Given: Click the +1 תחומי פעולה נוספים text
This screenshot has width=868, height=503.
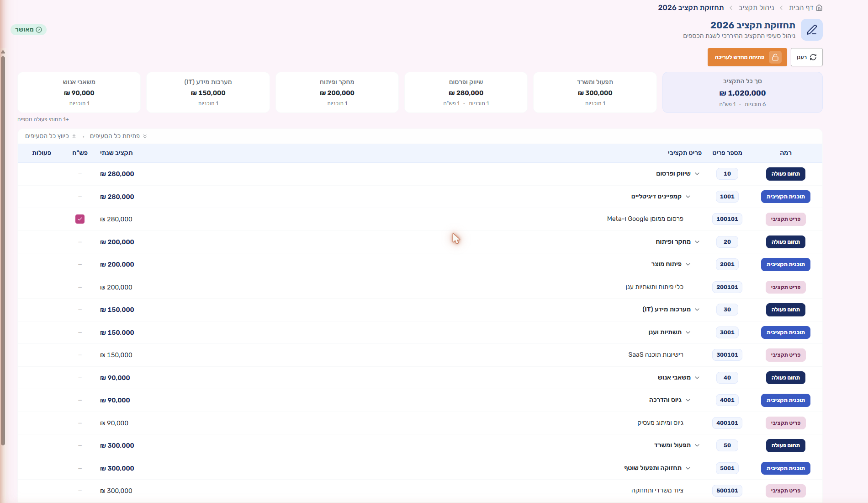Looking at the screenshot, I should (43, 119).
